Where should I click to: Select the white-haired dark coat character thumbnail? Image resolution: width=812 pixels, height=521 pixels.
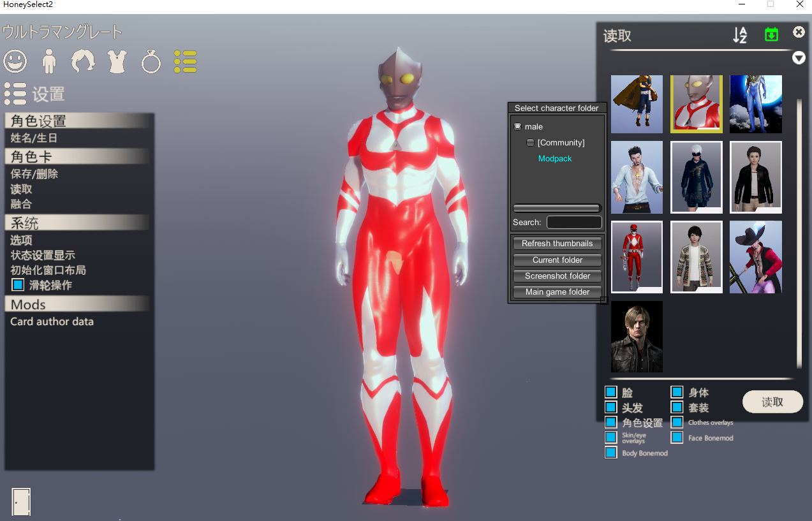pyautogui.click(x=697, y=177)
